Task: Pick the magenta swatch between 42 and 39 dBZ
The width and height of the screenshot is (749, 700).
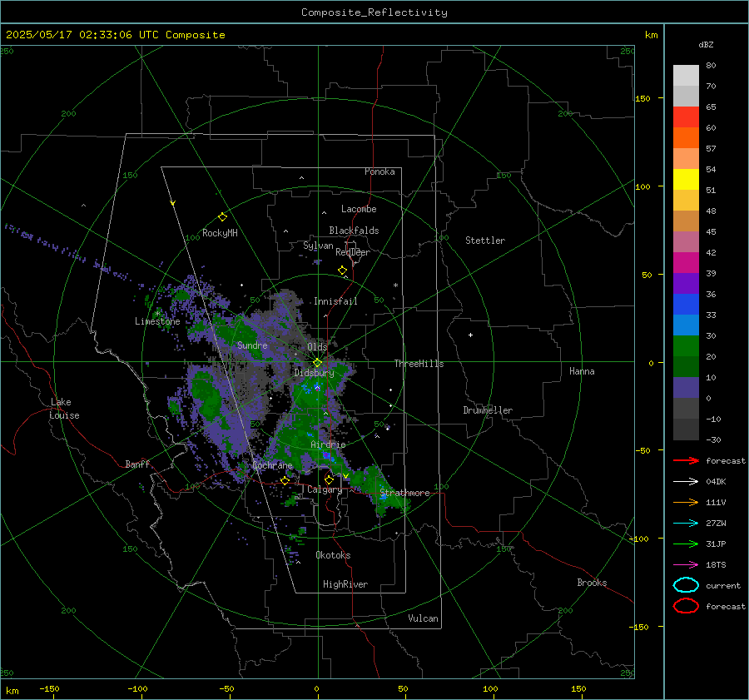Action: tap(686, 263)
